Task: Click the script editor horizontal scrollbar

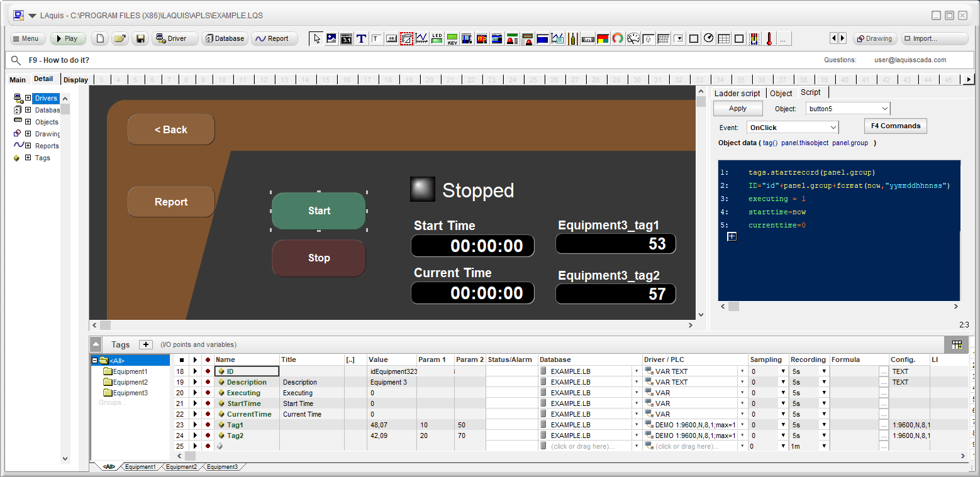Action: pyautogui.click(x=839, y=307)
